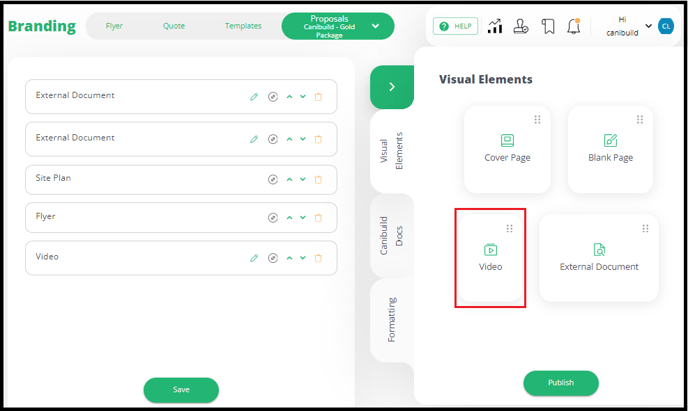Select the Blank Page element card
Image resolution: width=688 pixels, height=411 pixels.
point(610,149)
